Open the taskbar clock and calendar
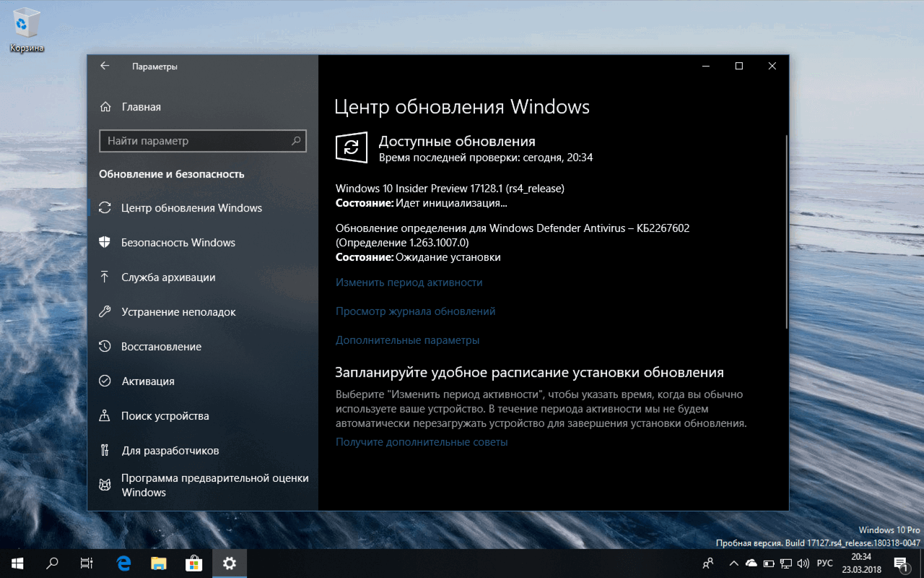 tap(861, 563)
